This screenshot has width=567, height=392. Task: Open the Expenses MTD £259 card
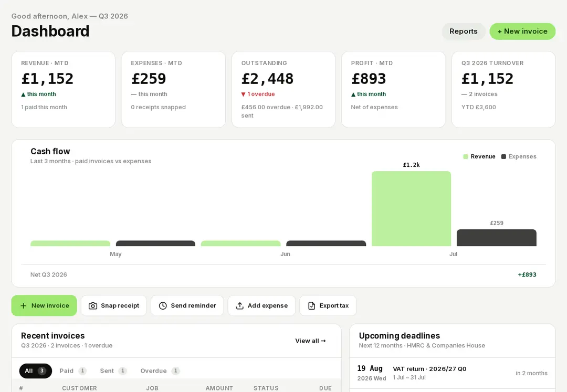(x=173, y=89)
